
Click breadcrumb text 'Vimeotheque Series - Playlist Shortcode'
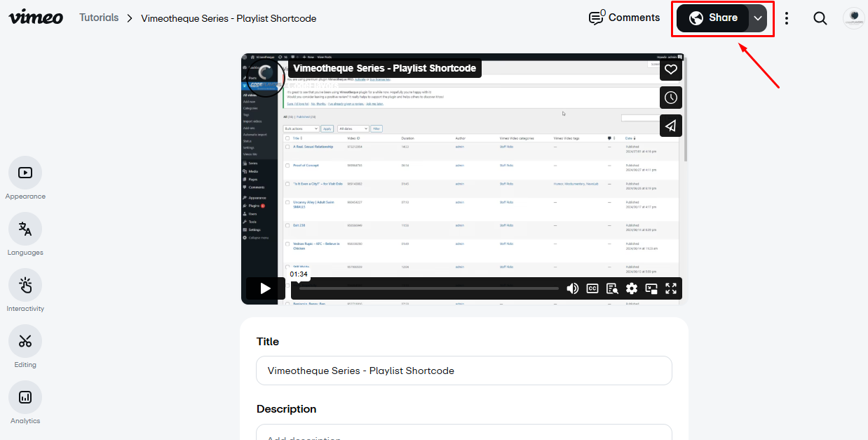coord(229,18)
